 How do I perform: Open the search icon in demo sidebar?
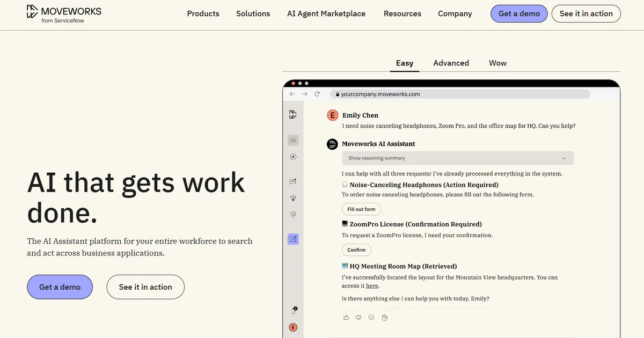(293, 140)
